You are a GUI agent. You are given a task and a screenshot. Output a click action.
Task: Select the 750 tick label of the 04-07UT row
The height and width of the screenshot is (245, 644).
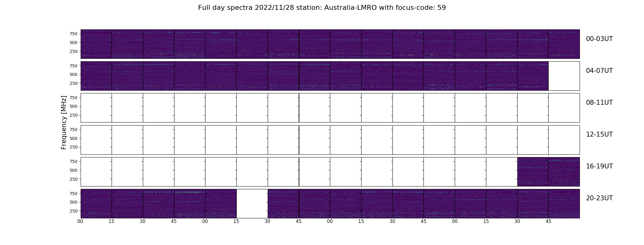tap(74, 66)
